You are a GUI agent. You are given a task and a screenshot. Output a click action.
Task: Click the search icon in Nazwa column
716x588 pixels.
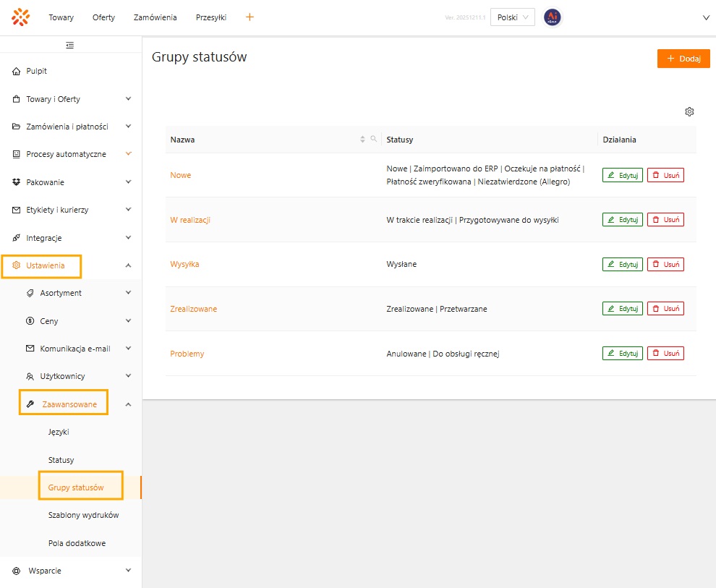(x=374, y=139)
